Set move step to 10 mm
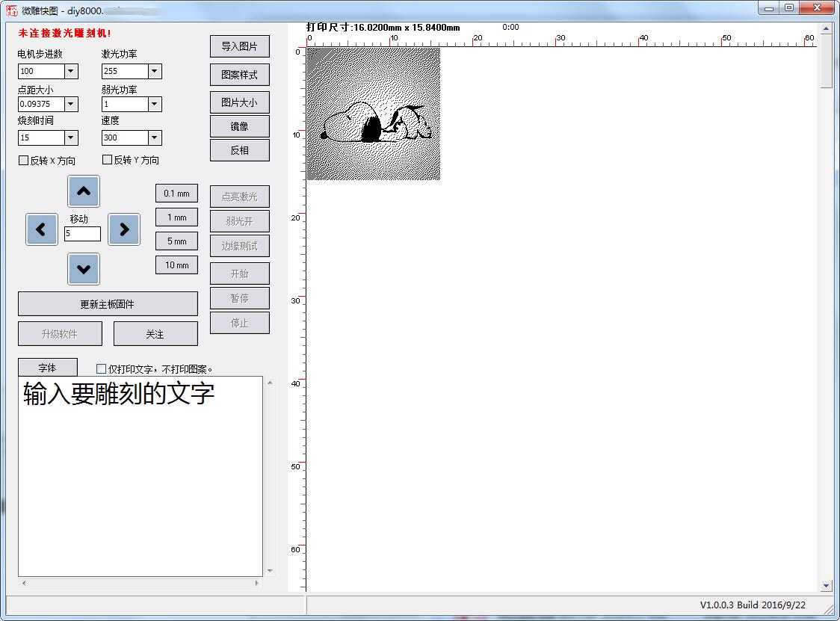This screenshot has width=840, height=621. [x=177, y=265]
